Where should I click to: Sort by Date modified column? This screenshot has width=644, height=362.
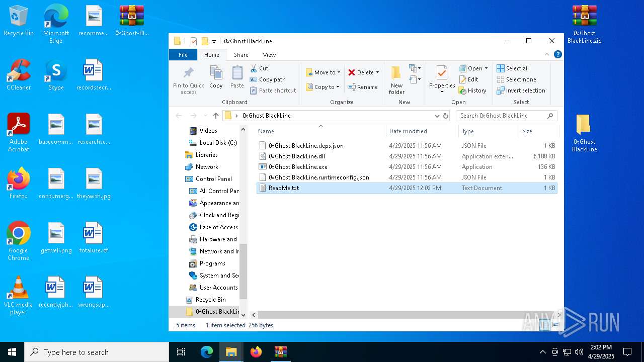422,131
